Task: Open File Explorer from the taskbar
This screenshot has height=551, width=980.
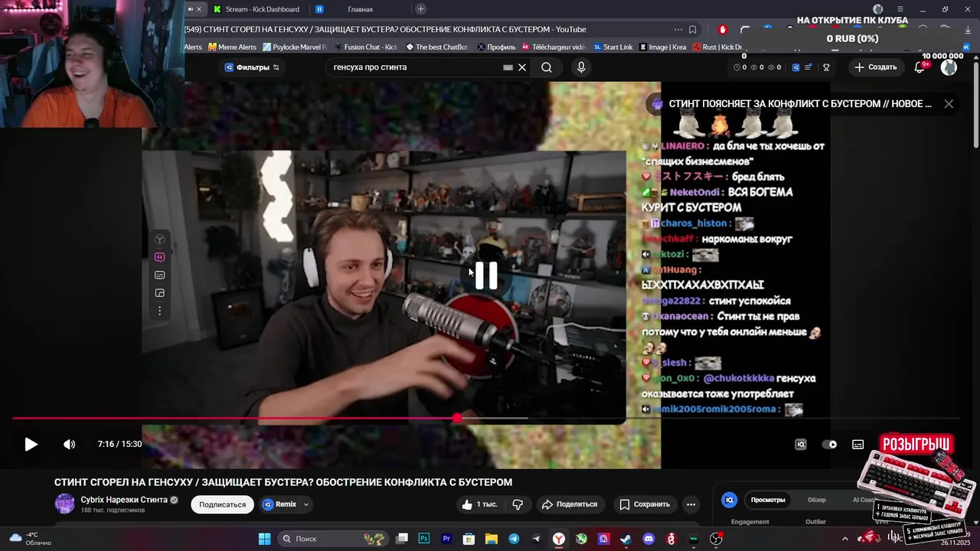Action: [492, 539]
